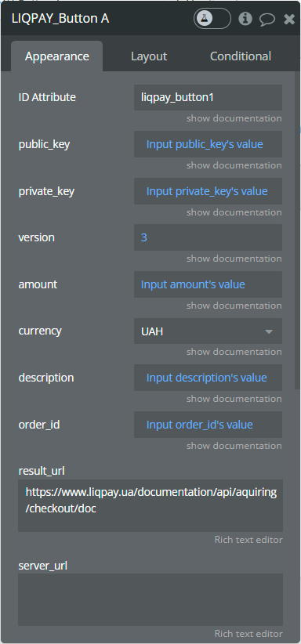Image resolution: width=301 pixels, height=644 pixels.
Task: Show documentation under private_key
Action: pos(234,212)
